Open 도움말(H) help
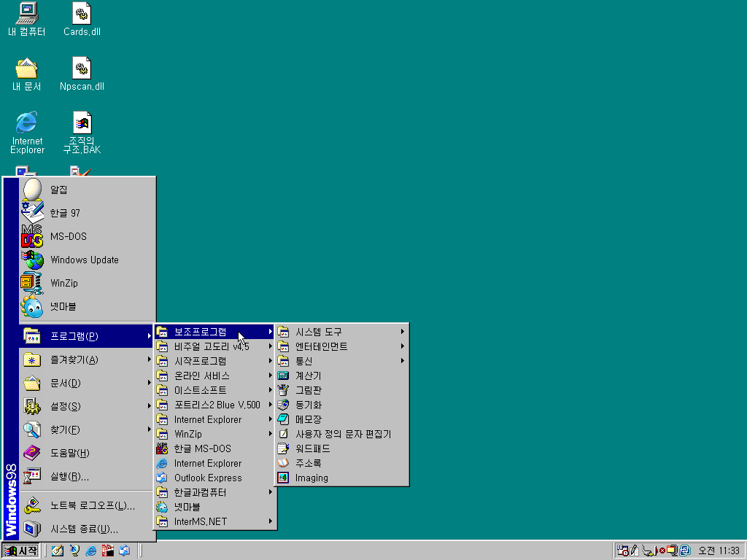Viewport: 747px width, 560px height. click(88, 453)
